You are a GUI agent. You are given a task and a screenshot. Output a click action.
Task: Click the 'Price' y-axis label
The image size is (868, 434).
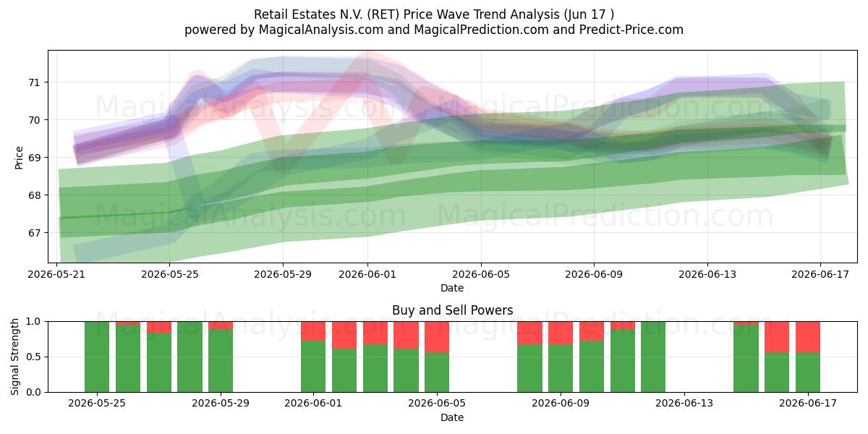(19, 157)
